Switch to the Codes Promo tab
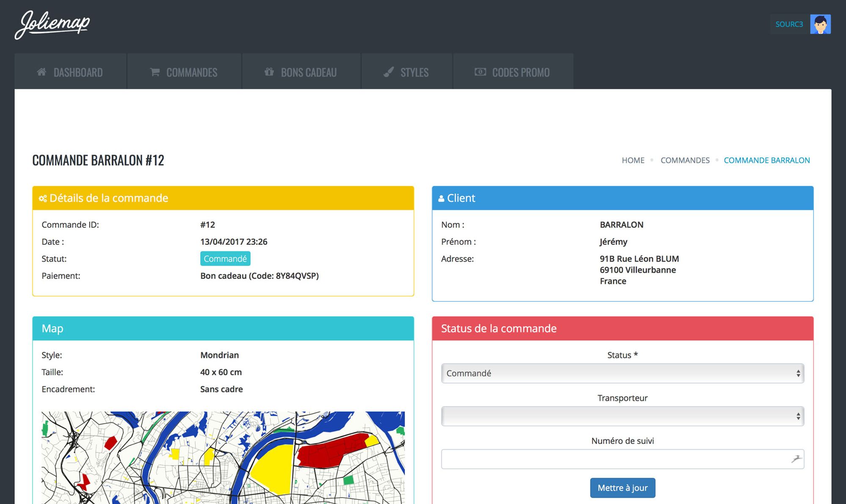The height and width of the screenshot is (504, 846). tap(520, 72)
